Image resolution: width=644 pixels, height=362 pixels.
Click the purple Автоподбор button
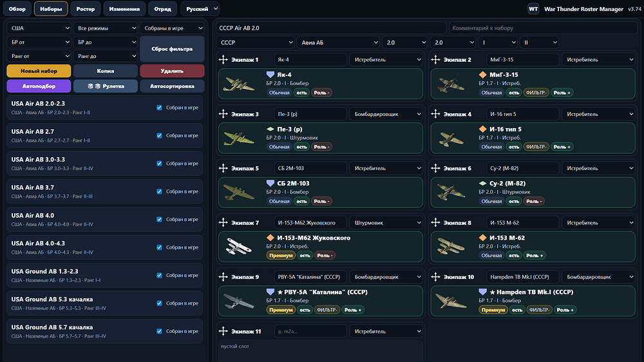pyautogui.click(x=39, y=86)
